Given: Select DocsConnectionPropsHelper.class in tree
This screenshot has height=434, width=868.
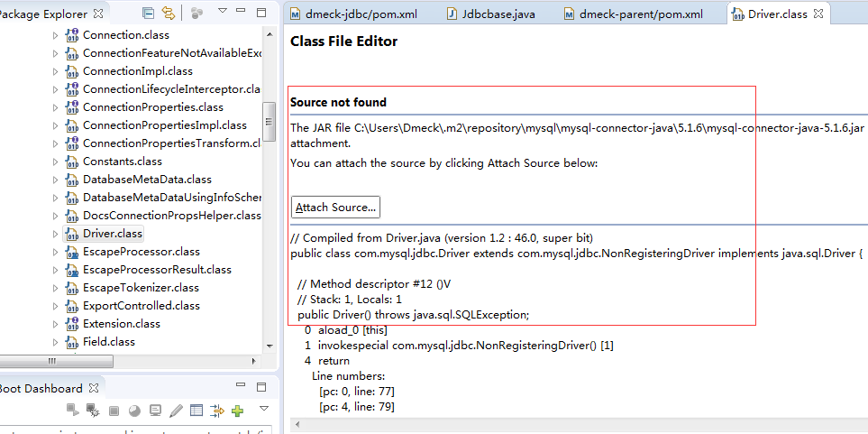Looking at the screenshot, I should click(x=171, y=216).
